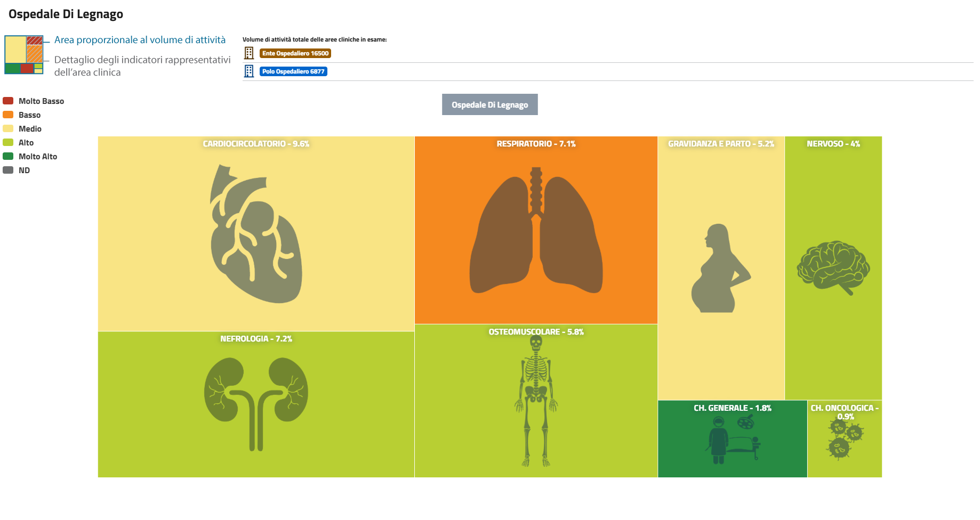Toggle the Alto legend entry
Screen dimensions: 980x520
(x=26, y=143)
